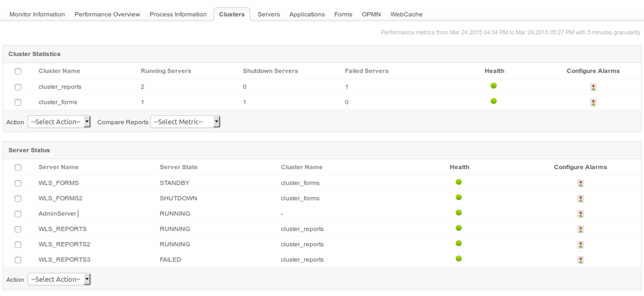Viewport: 644px width, 296px height.
Task: Check the cluster_reports row checkbox
Action: (x=18, y=87)
